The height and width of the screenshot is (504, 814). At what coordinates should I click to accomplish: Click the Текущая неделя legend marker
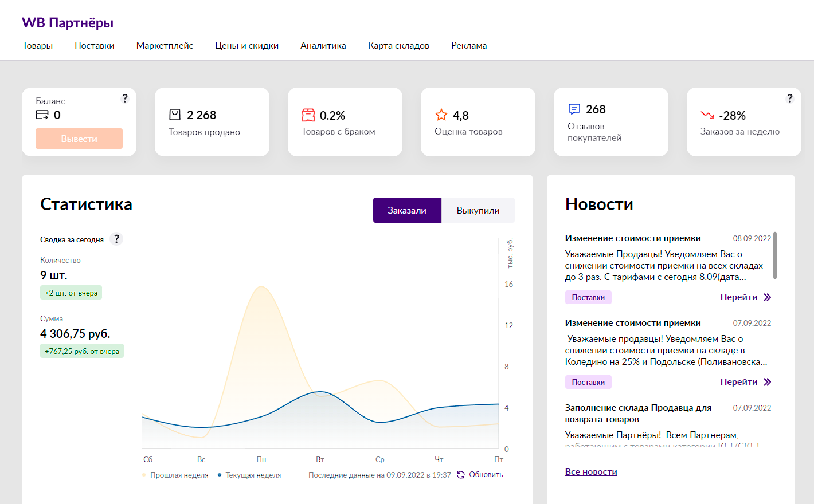[x=220, y=475]
